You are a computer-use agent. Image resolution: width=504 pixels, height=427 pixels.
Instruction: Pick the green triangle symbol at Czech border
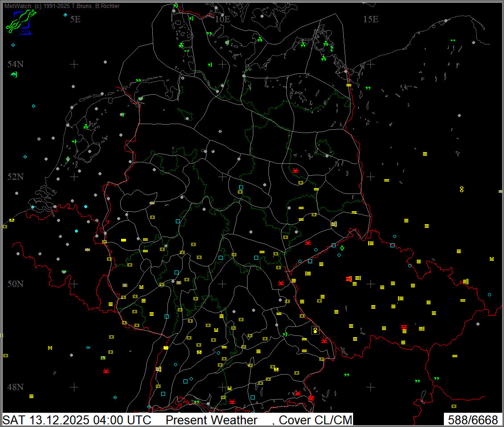342,248
